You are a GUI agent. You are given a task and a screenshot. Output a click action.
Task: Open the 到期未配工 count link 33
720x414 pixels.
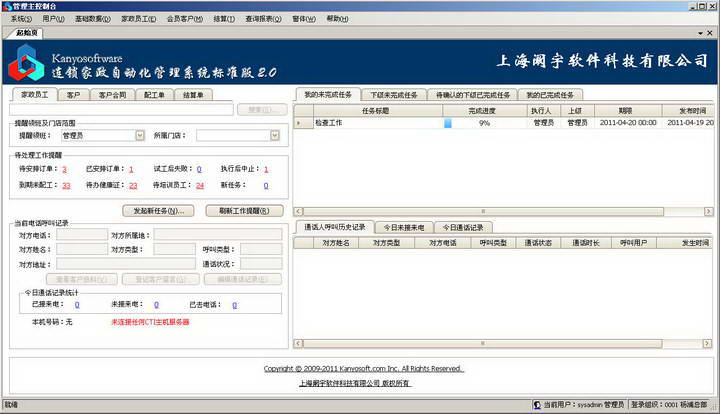tap(67, 185)
